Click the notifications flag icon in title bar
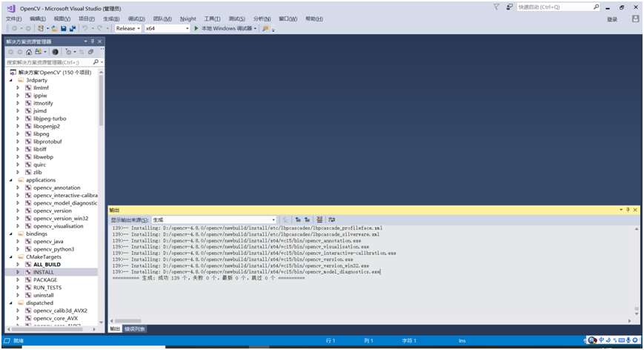This screenshot has height=350, width=644. tap(497, 7)
